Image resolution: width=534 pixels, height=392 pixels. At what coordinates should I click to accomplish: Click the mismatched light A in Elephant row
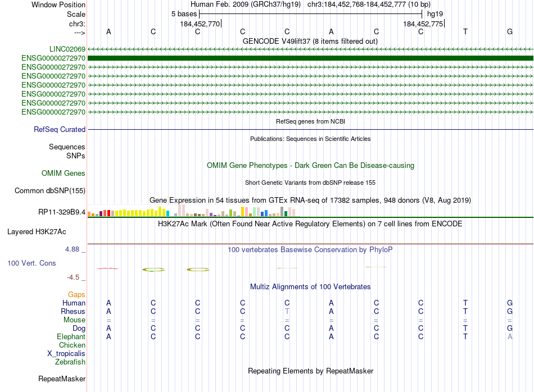tap(510, 336)
